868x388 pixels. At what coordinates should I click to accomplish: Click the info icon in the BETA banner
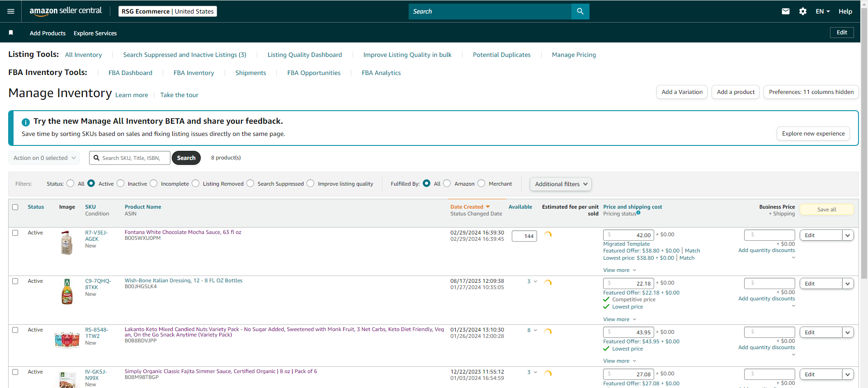point(26,122)
